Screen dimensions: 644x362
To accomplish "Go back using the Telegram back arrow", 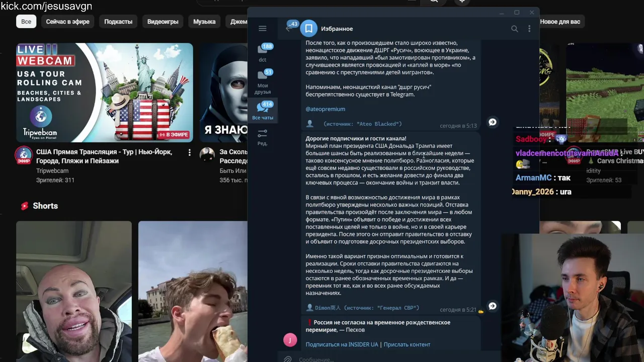I will click(x=289, y=29).
